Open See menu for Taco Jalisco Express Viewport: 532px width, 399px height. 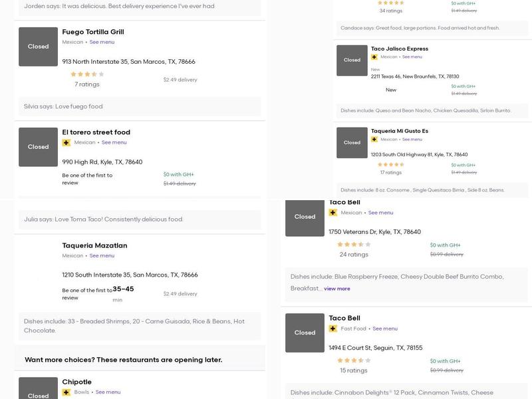pyautogui.click(x=412, y=57)
